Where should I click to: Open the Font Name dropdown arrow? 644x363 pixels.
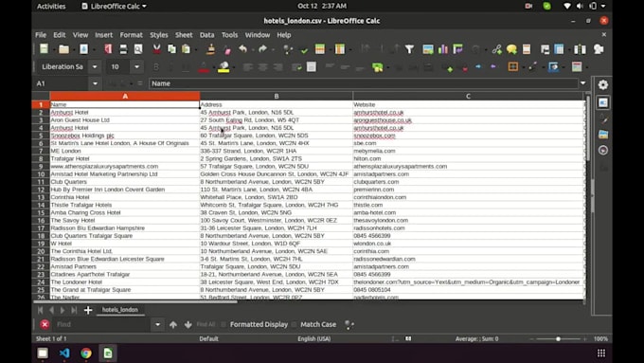(x=95, y=67)
